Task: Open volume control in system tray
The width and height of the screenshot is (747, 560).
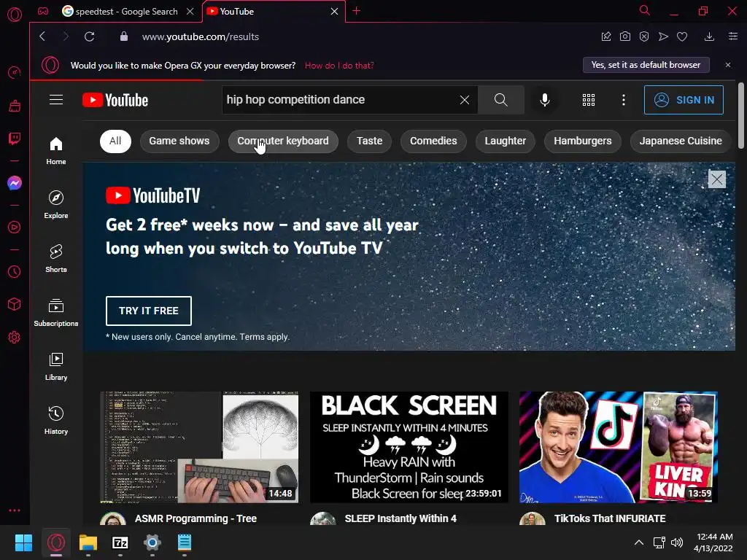Action: [x=677, y=542]
